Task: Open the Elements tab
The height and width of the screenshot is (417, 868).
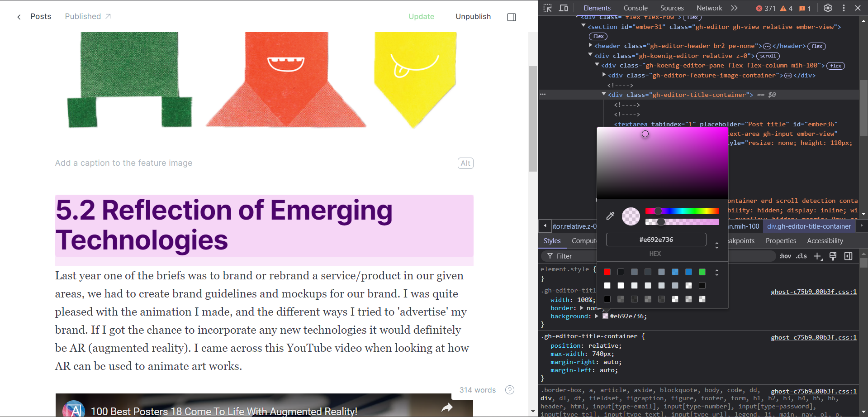Action: click(597, 8)
